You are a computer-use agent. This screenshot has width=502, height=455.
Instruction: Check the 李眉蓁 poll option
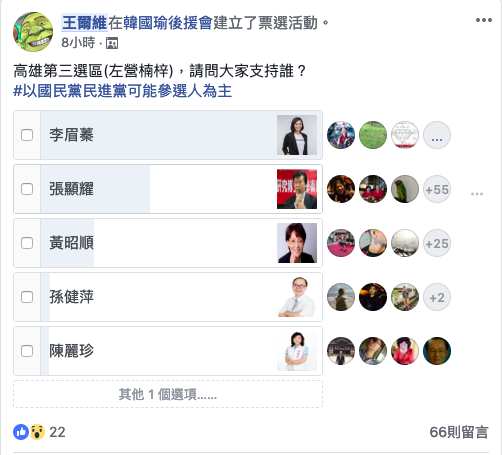click(27, 135)
